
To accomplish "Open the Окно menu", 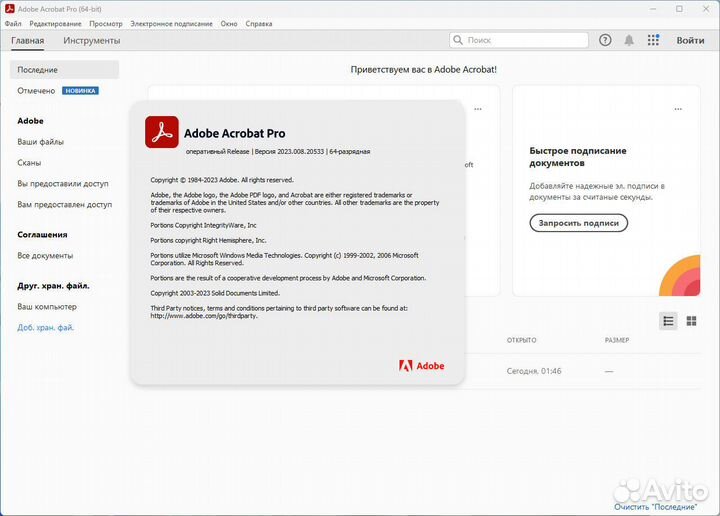I will [x=229, y=23].
